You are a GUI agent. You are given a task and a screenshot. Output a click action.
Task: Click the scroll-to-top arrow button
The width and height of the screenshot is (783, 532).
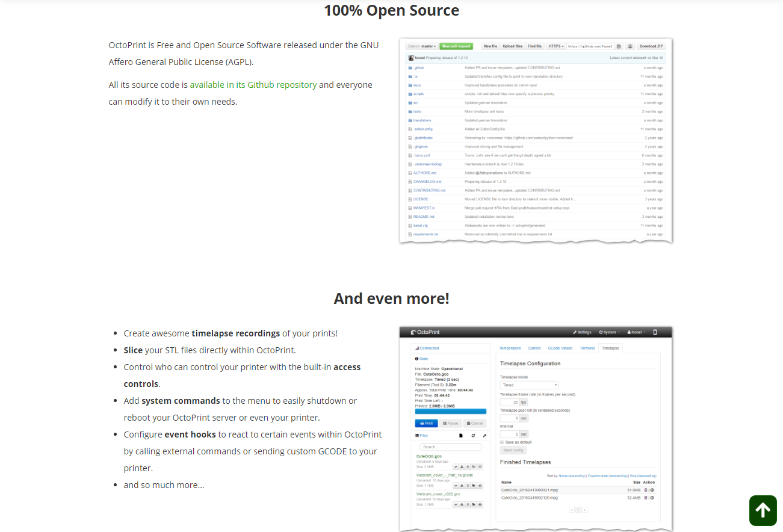pyautogui.click(x=763, y=510)
